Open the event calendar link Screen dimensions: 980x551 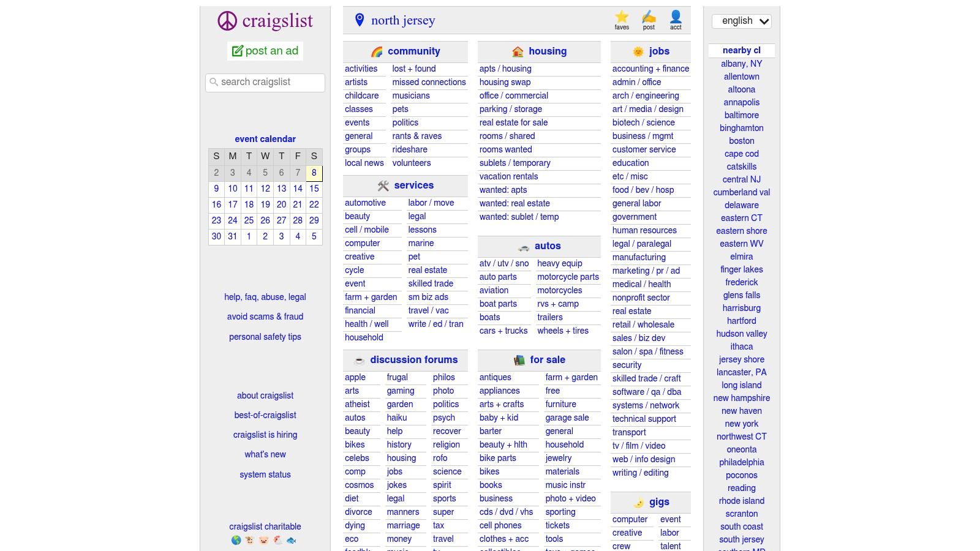tap(265, 139)
